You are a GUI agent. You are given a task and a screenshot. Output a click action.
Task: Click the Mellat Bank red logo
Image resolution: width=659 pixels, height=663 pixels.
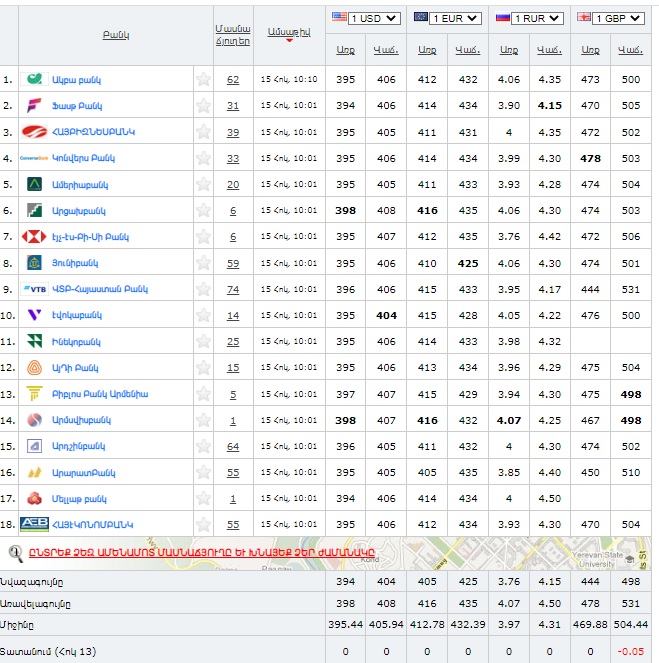(34, 498)
